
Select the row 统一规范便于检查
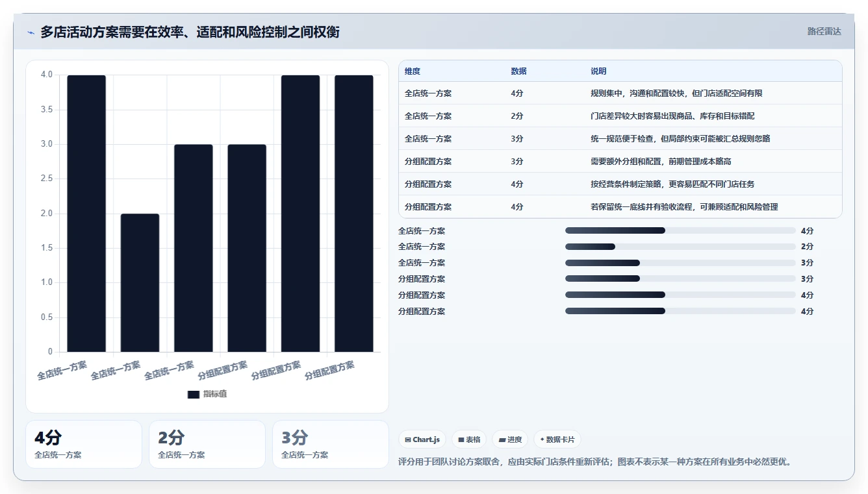coord(620,139)
